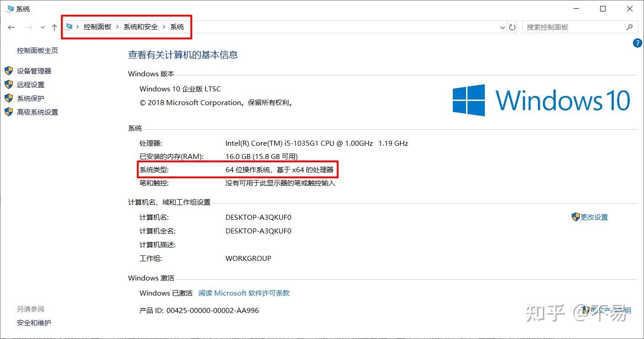This screenshot has width=644, height=339.
Task: Go up one level with up arrow
Action: coord(54,27)
